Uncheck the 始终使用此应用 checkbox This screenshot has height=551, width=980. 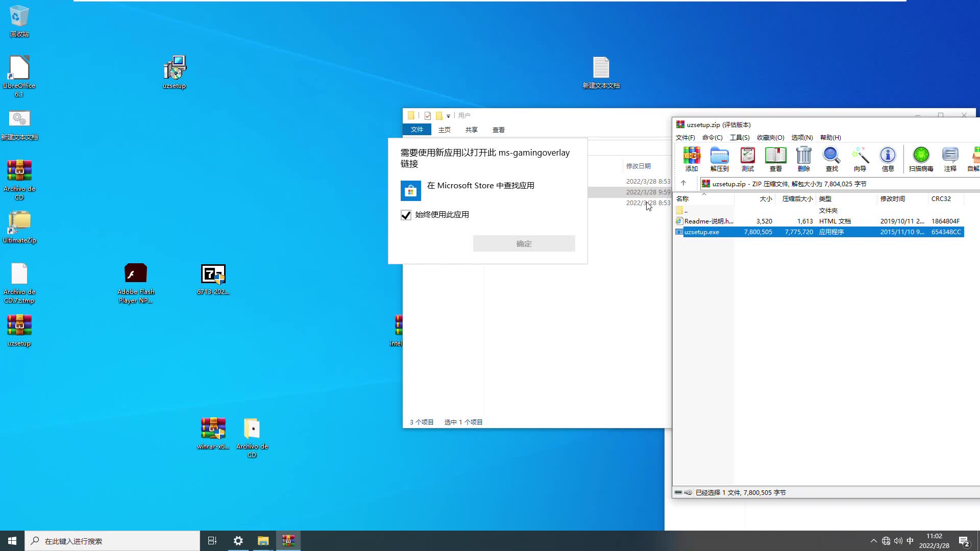(x=406, y=215)
